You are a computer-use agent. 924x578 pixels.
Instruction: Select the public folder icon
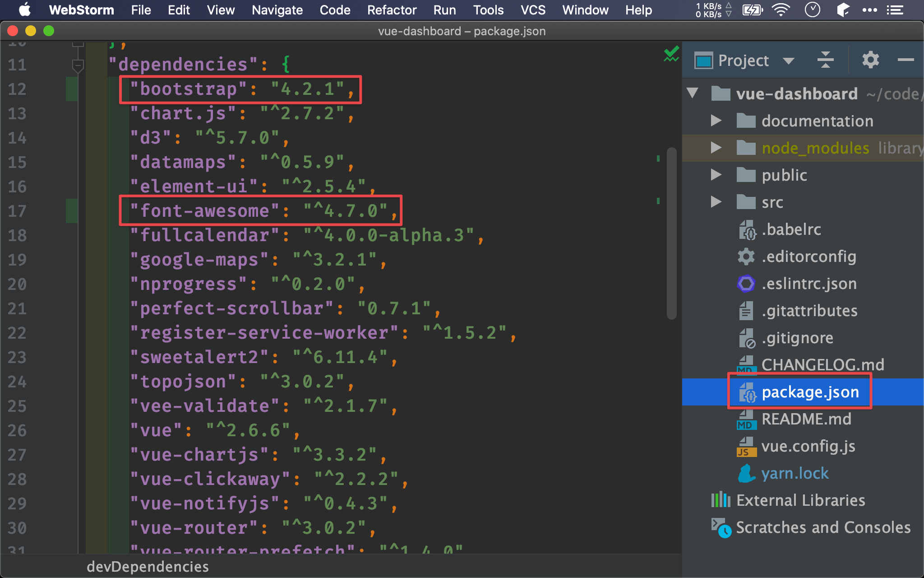(x=746, y=175)
